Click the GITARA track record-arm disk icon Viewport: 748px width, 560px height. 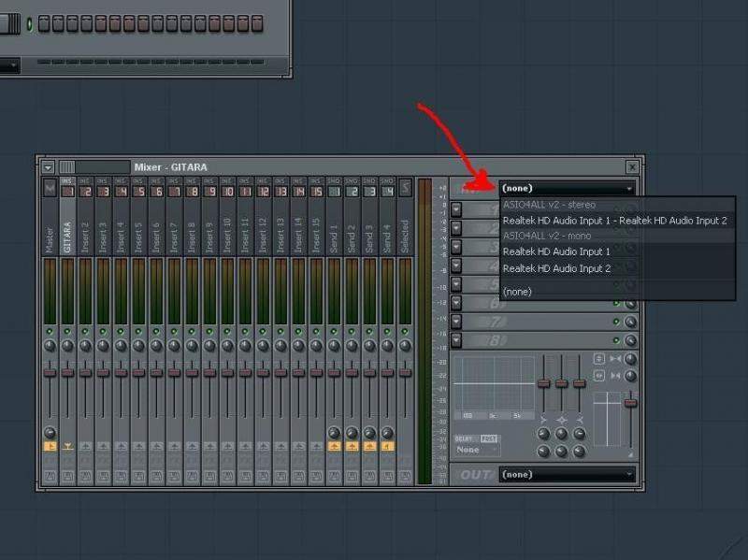tap(67, 476)
